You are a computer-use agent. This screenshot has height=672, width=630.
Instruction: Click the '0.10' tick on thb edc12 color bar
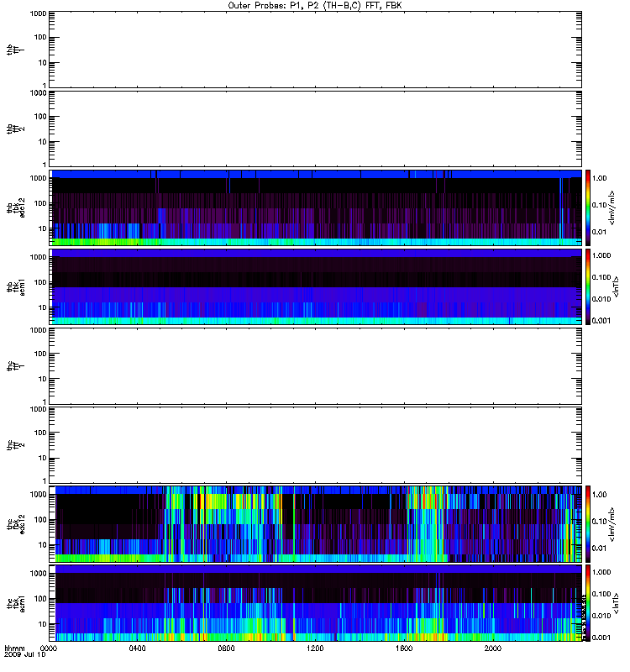600,205
